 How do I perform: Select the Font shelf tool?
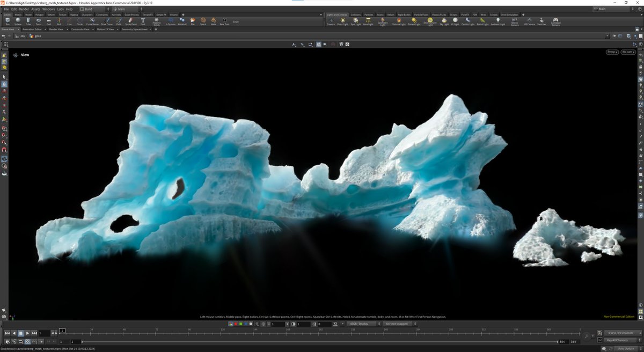[x=143, y=21]
